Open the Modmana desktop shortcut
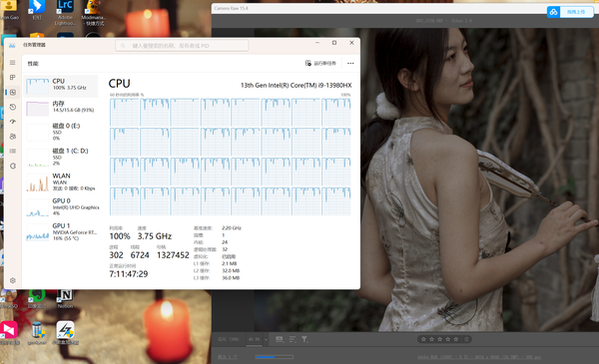This screenshot has height=364, width=599. tap(93, 13)
